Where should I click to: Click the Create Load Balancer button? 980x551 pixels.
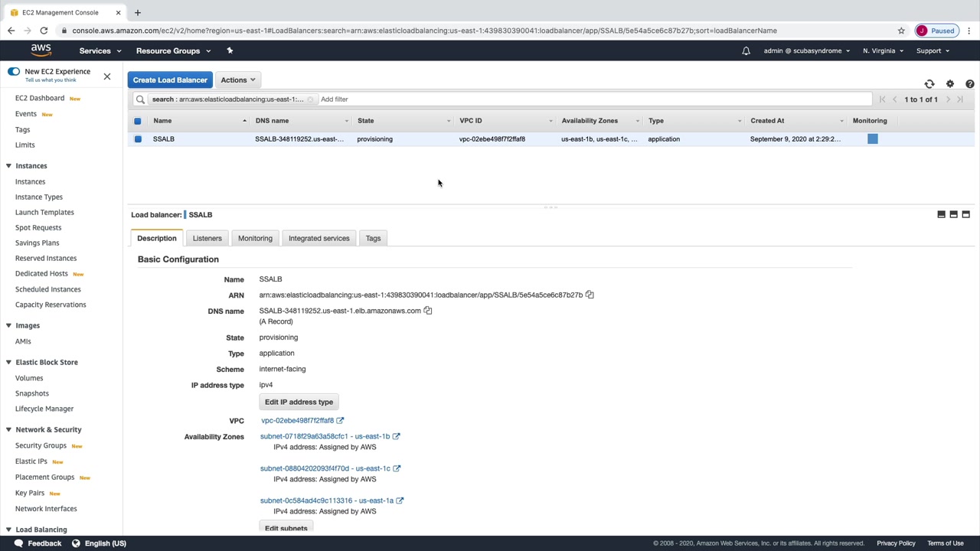point(170,80)
